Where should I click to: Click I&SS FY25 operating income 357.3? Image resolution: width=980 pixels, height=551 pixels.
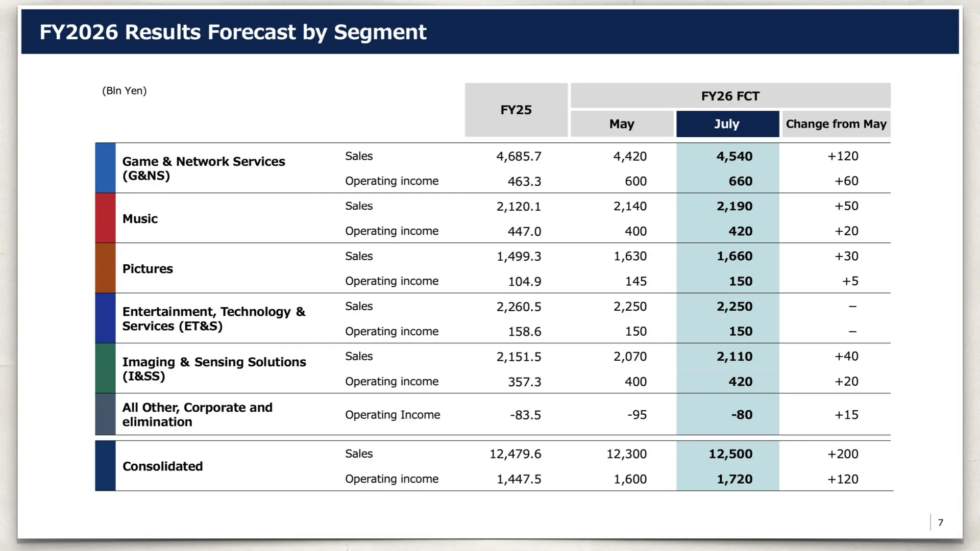pyautogui.click(x=524, y=382)
